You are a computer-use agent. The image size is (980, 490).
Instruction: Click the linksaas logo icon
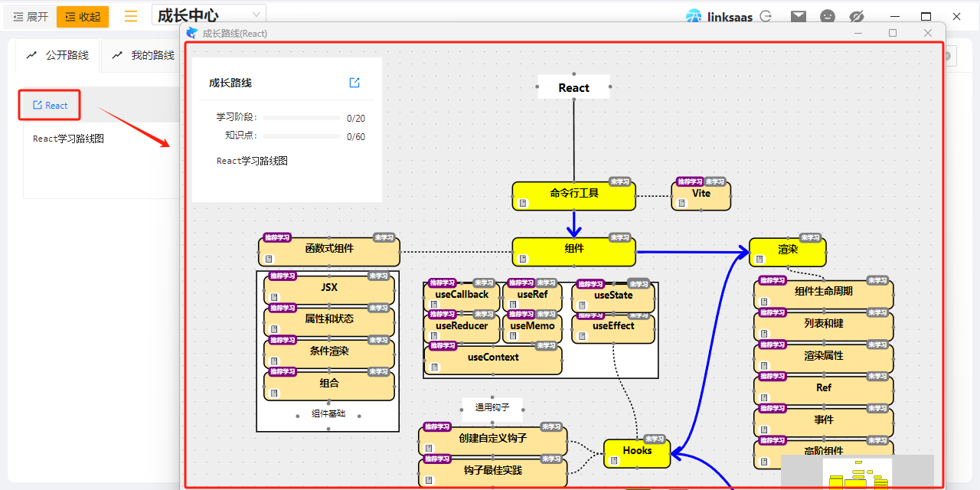694,16
